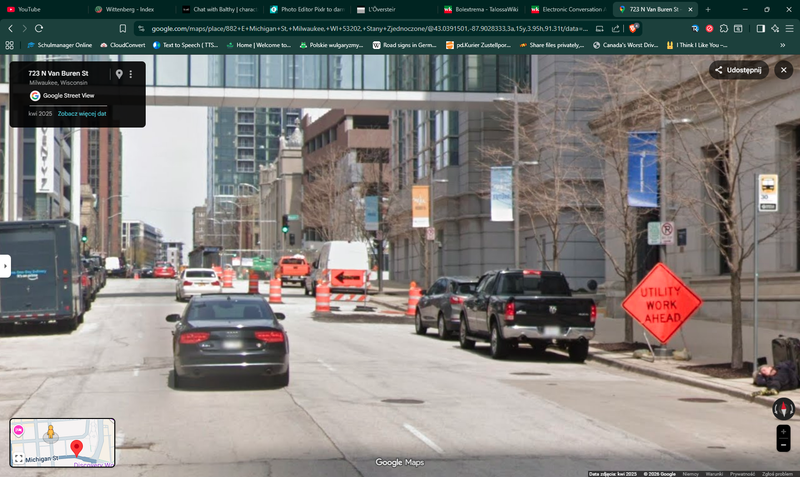800x477 pixels.
Task: Switch to the Wittenberg - Index tab
Action: 130,9
